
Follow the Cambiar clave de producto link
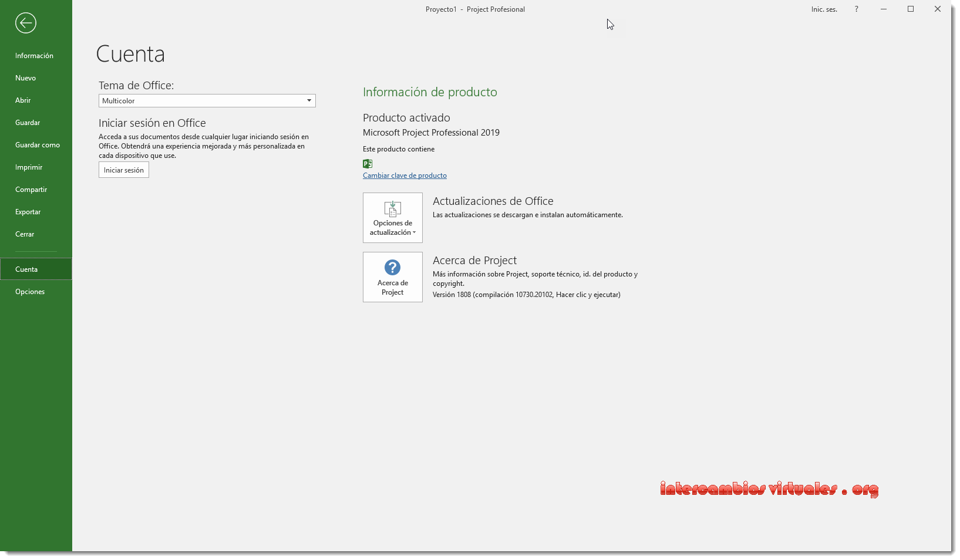405,176
